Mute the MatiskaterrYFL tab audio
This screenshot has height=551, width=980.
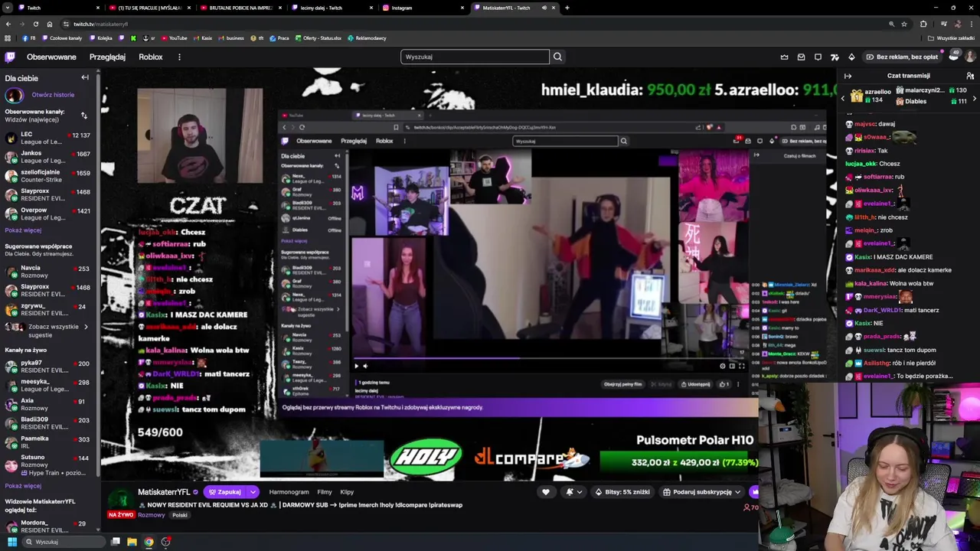pos(544,8)
